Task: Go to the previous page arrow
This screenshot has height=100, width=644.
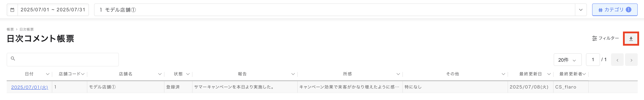Action: coord(617,60)
